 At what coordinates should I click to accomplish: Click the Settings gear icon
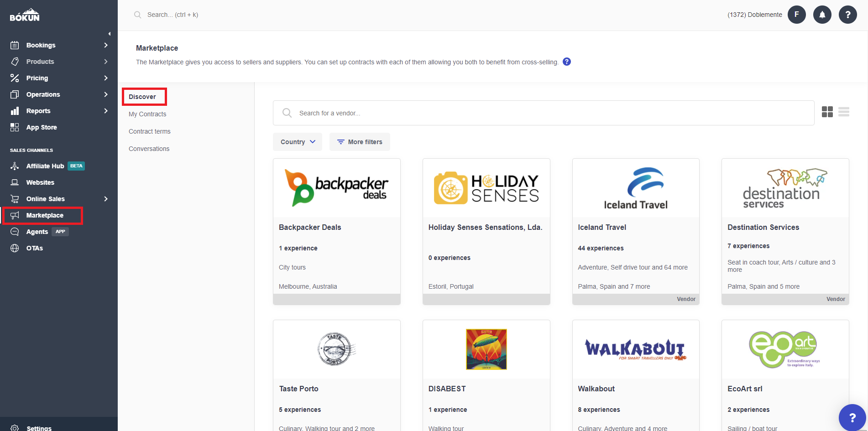point(15,428)
